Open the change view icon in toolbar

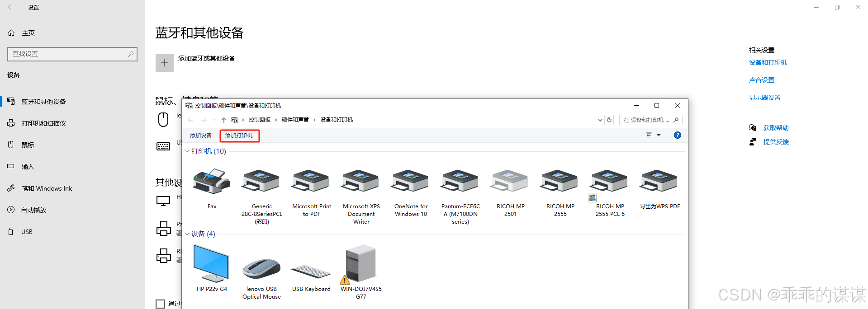[x=649, y=135]
